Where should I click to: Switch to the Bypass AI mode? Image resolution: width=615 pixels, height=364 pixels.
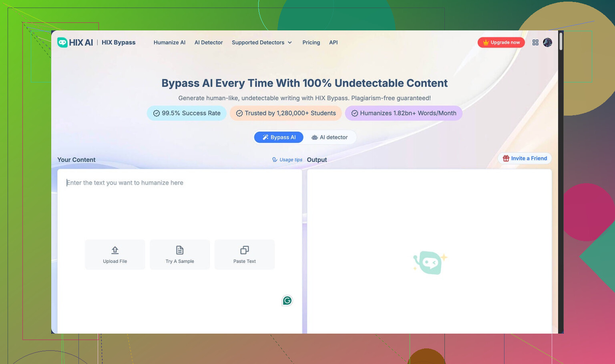click(279, 137)
